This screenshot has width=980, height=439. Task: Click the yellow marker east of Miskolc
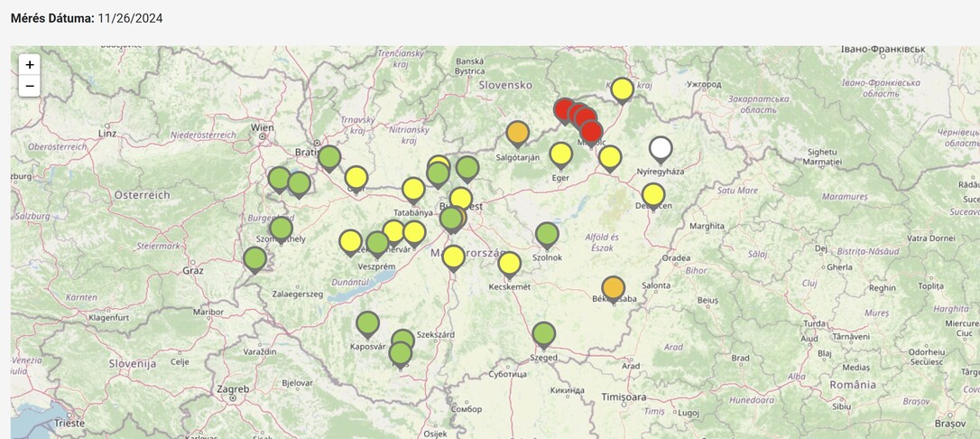coord(609,160)
